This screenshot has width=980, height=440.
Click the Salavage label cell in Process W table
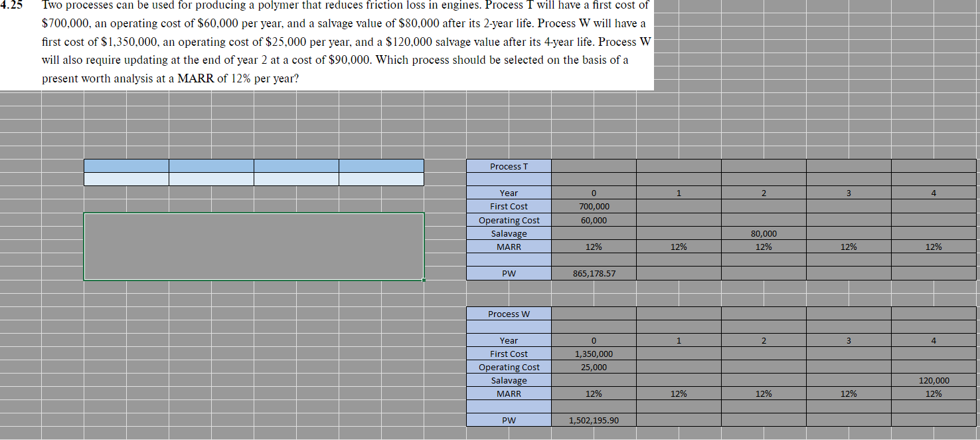click(509, 380)
